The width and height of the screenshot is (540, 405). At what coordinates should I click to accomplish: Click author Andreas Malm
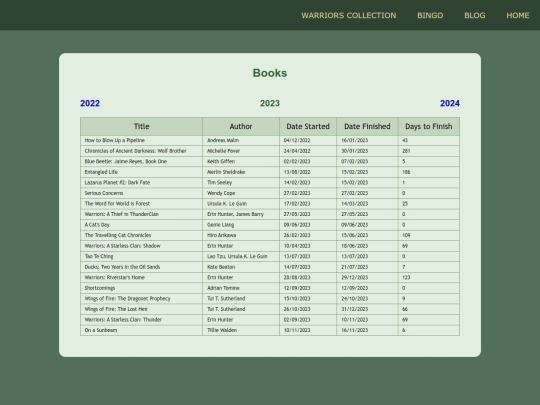point(223,141)
